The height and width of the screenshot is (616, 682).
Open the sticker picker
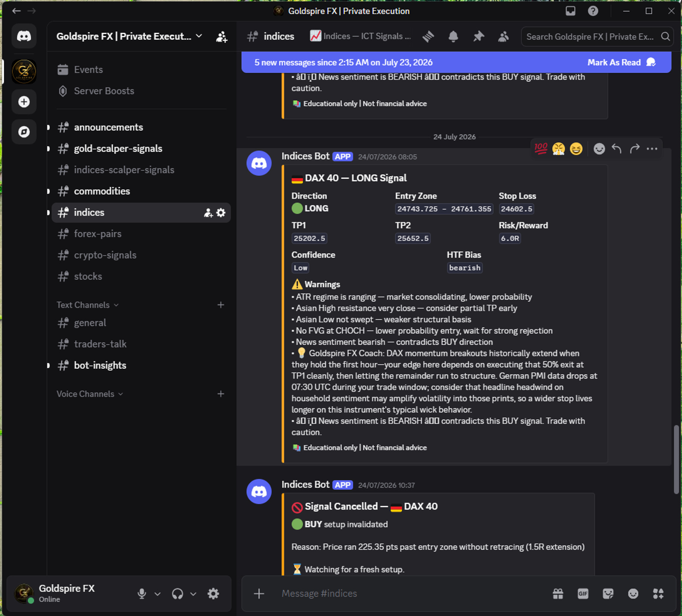608,594
